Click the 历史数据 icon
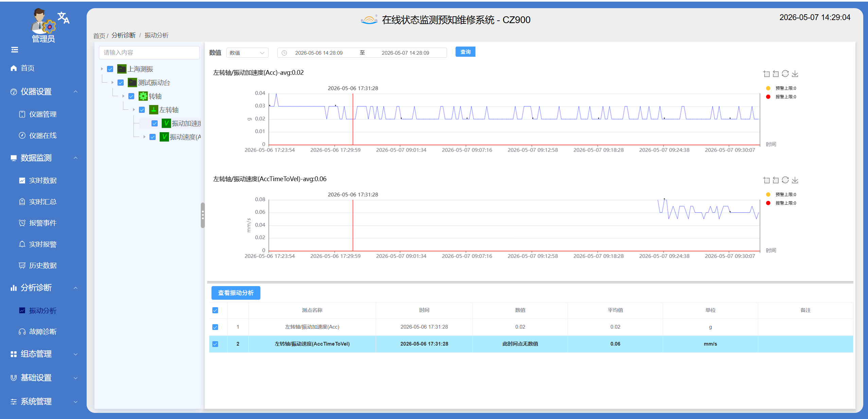This screenshot has height=419, width=868. click(22, 265)
